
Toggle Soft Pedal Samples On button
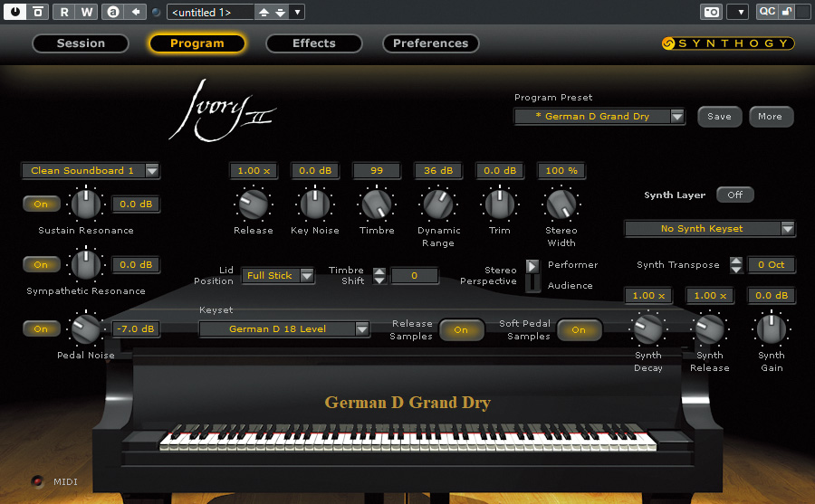pos(579,330)
